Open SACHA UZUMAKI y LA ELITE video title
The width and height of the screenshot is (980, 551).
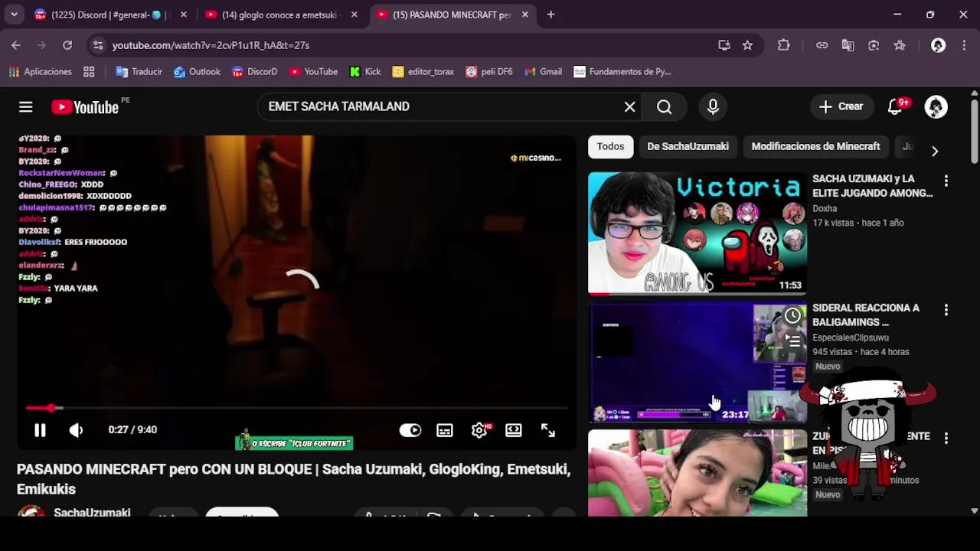click(x=873, y=186)
